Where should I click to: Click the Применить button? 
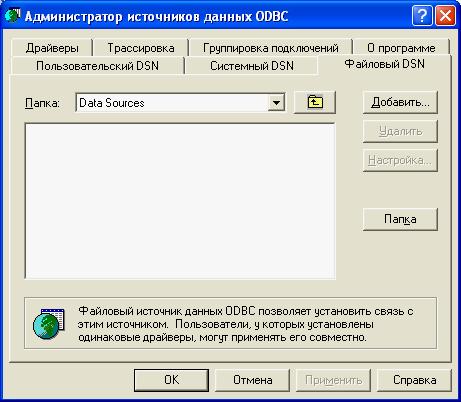pos(333,380)
